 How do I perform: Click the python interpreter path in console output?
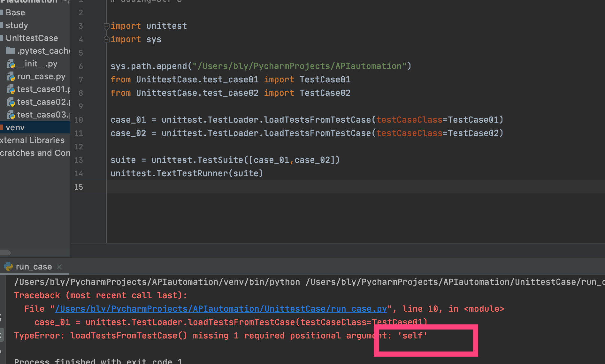pos(157,282)
